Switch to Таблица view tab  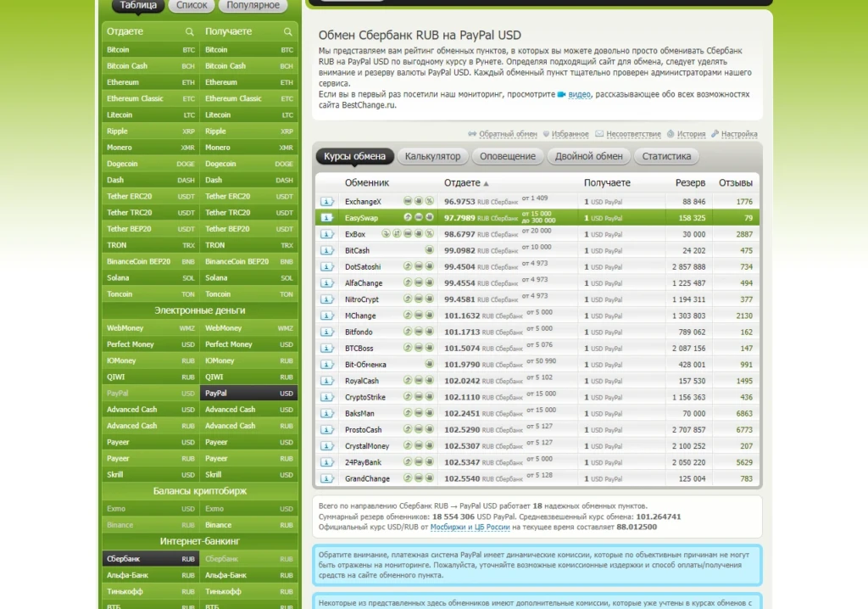click(138, 6)
